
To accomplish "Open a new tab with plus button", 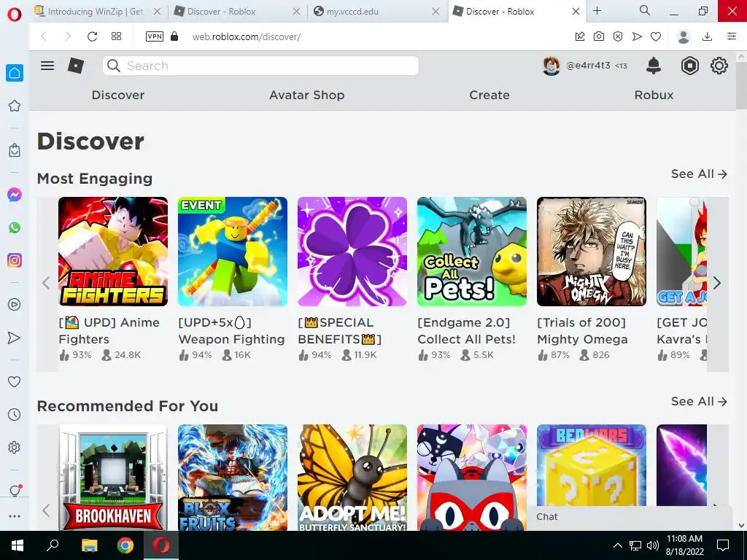I will pos(597,11).
